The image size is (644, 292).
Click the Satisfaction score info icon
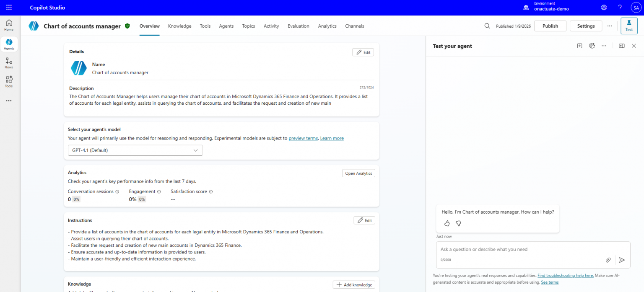pos(211,191)
